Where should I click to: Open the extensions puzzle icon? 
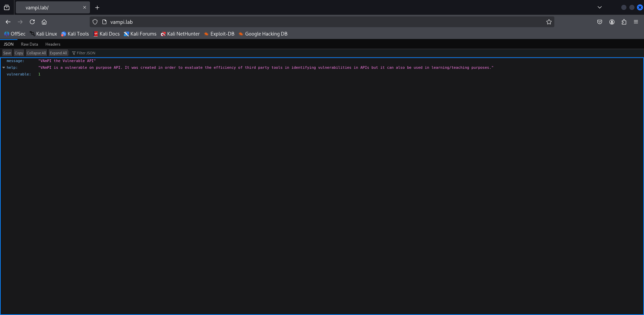[624, 22]
